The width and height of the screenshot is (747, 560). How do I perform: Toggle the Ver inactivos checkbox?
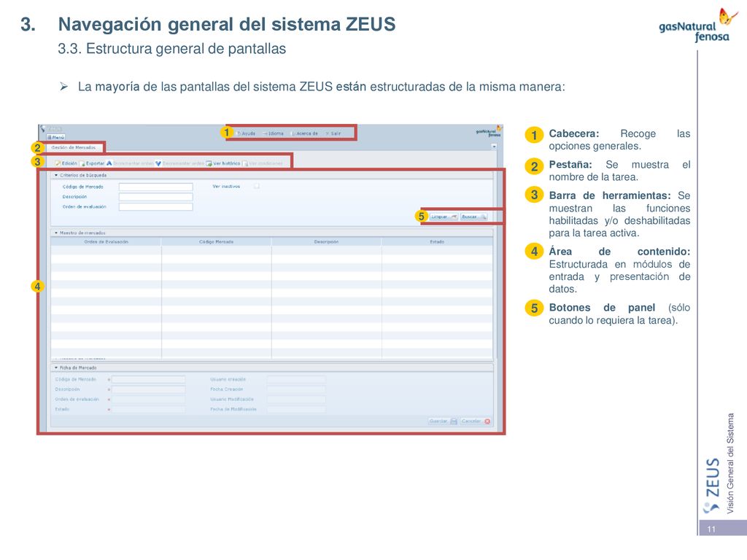click(256, 186)
